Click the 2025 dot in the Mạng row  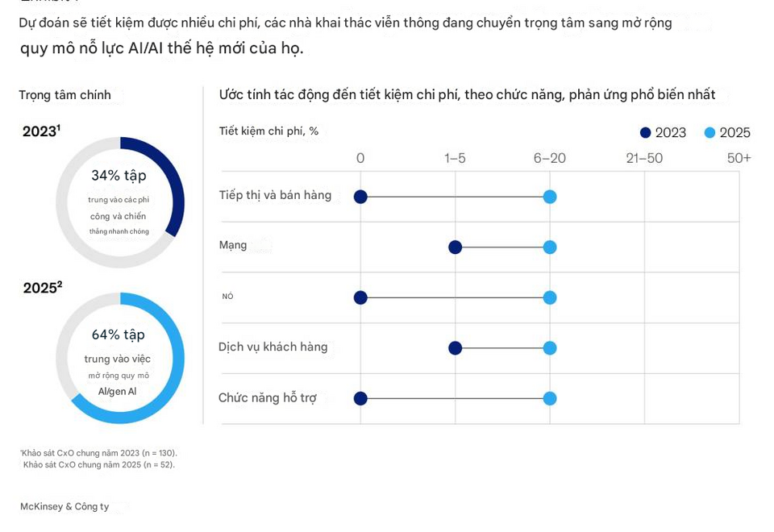coord(550,247)
